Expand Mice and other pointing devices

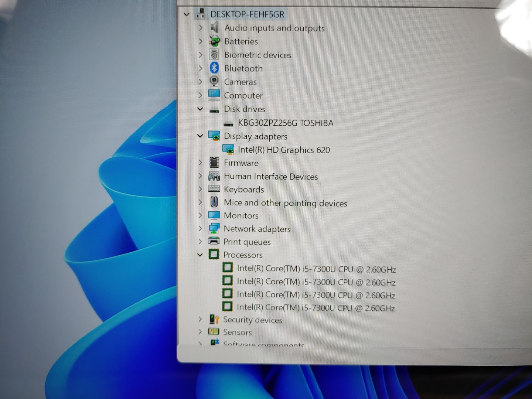click(x=200, y=202)
